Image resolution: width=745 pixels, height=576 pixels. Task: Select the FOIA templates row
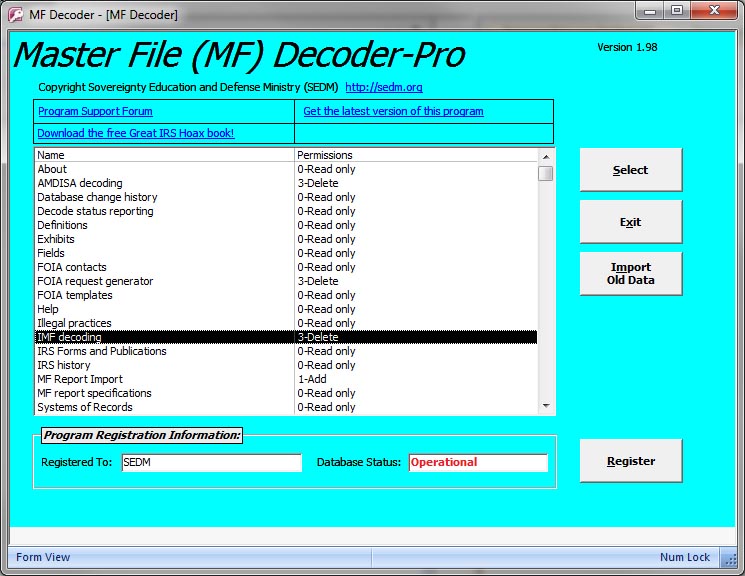287,295
